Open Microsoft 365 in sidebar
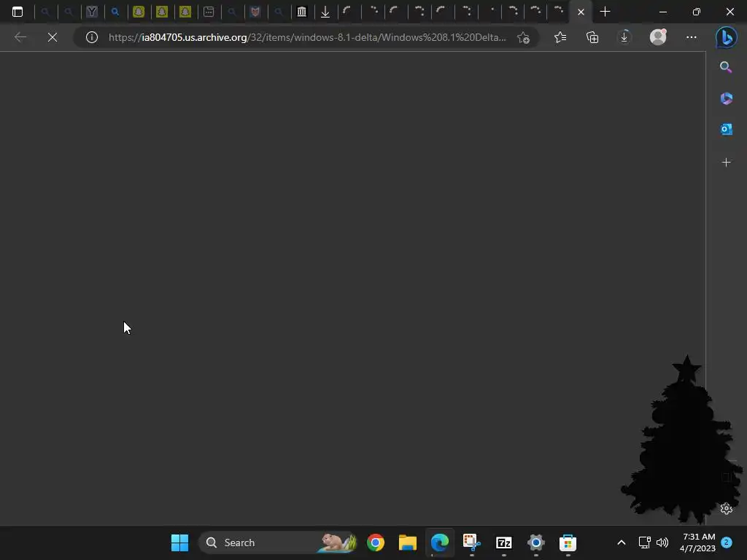Image resolution: width=747 pixels, height=560 pixels. tap(726, 98)
